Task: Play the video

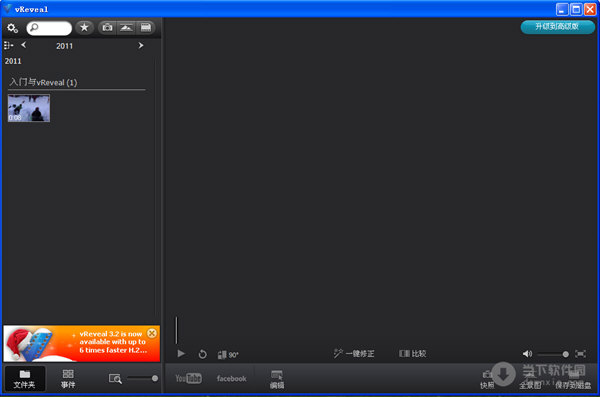Action: click(x=181, y=354)
